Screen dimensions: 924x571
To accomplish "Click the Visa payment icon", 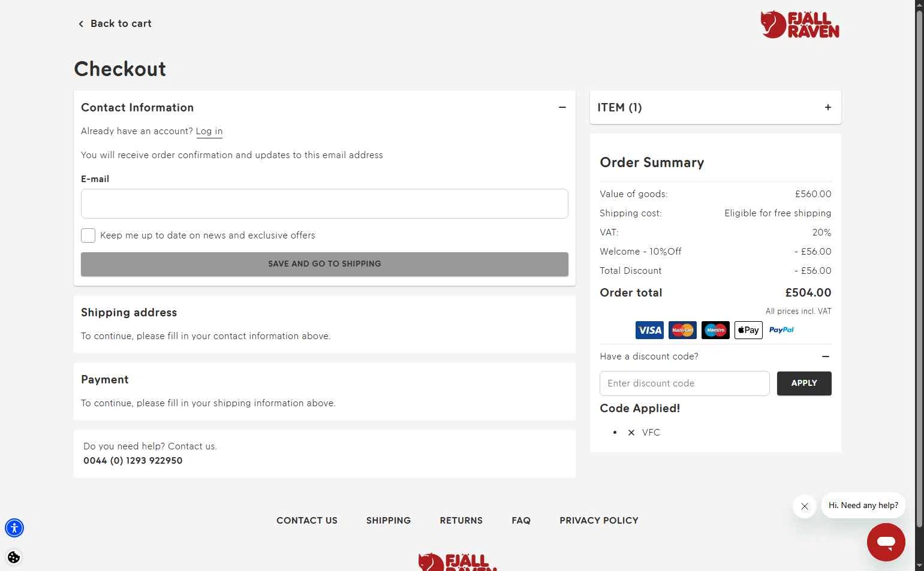I will 649,330.
